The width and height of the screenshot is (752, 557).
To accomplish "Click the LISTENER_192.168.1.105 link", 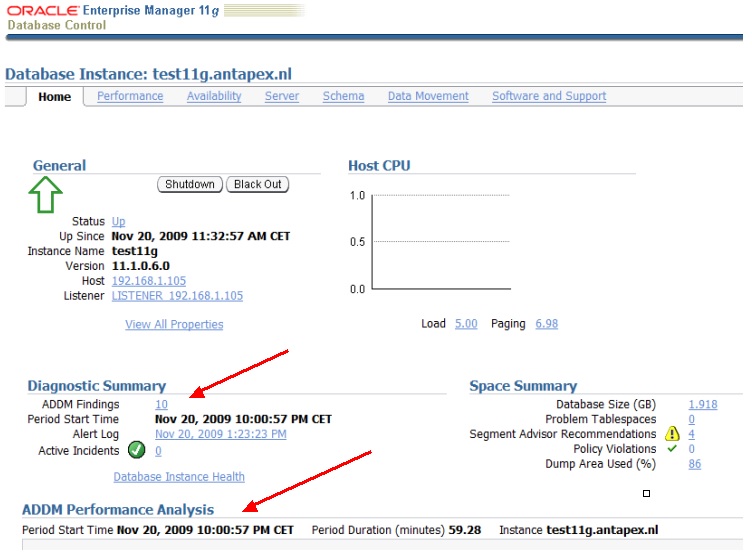I will 177,296.
